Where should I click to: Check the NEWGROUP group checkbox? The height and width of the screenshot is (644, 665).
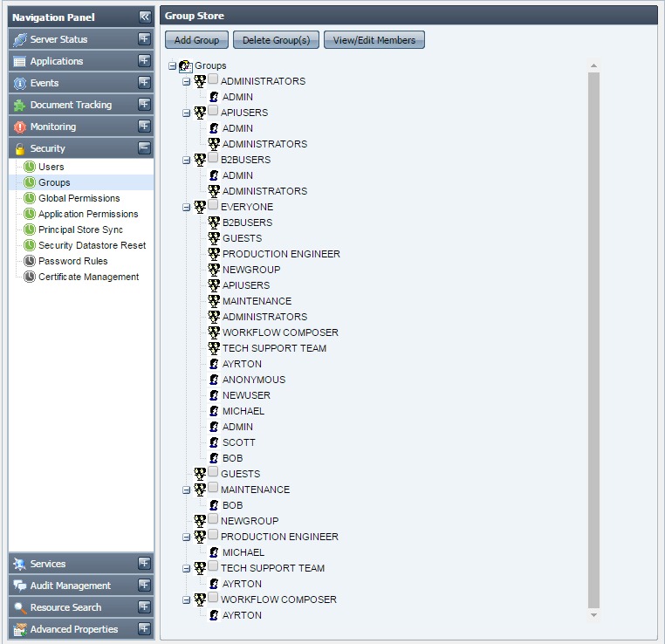point(213,518)
